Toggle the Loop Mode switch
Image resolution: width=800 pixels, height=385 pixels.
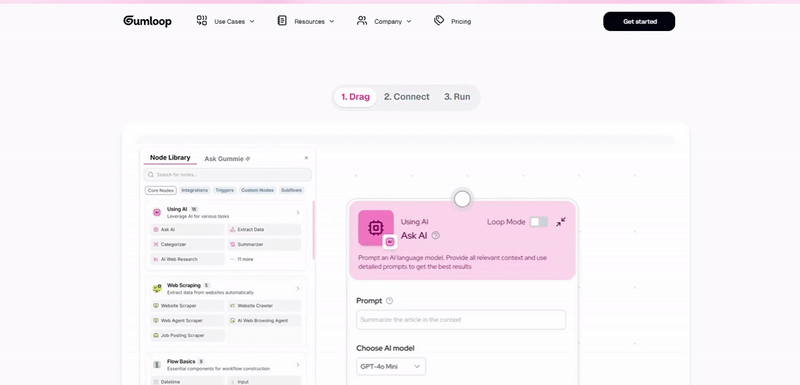coord(539,222)
